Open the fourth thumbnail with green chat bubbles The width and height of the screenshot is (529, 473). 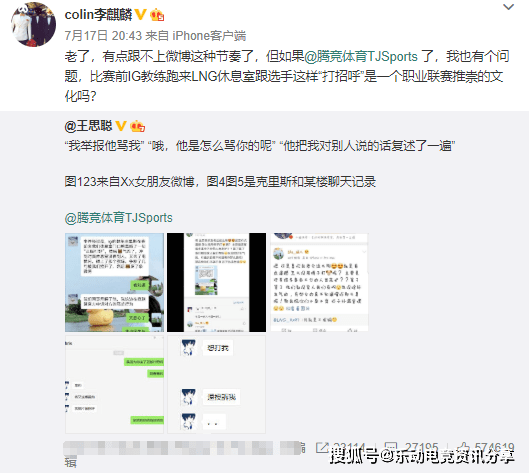114,384
